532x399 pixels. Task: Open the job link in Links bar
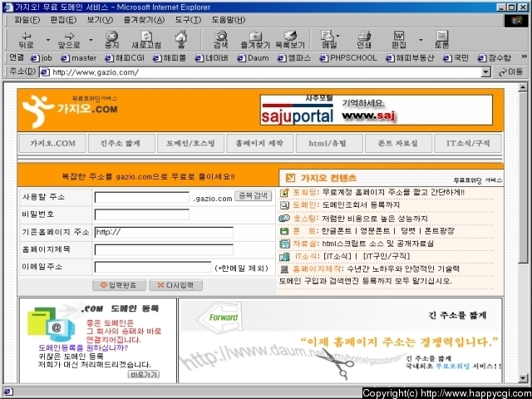(42, 58)
